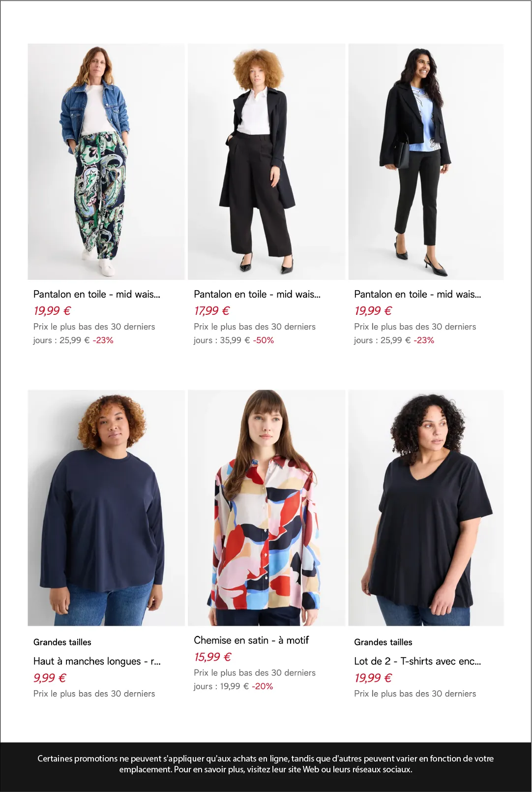The height and width of the screenshot is (792, 532).
Task: Click the promotions disclaimer text in footer
Action: point(266,764)
